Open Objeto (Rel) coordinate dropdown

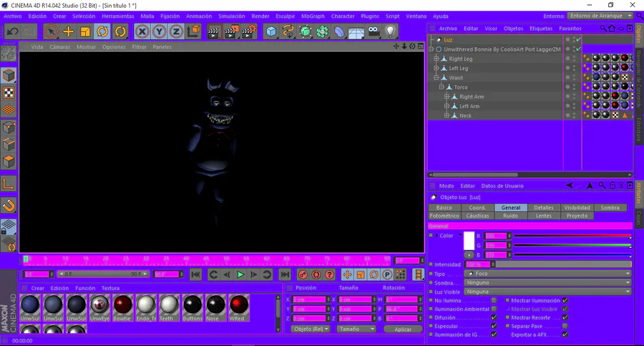(311, 329)
